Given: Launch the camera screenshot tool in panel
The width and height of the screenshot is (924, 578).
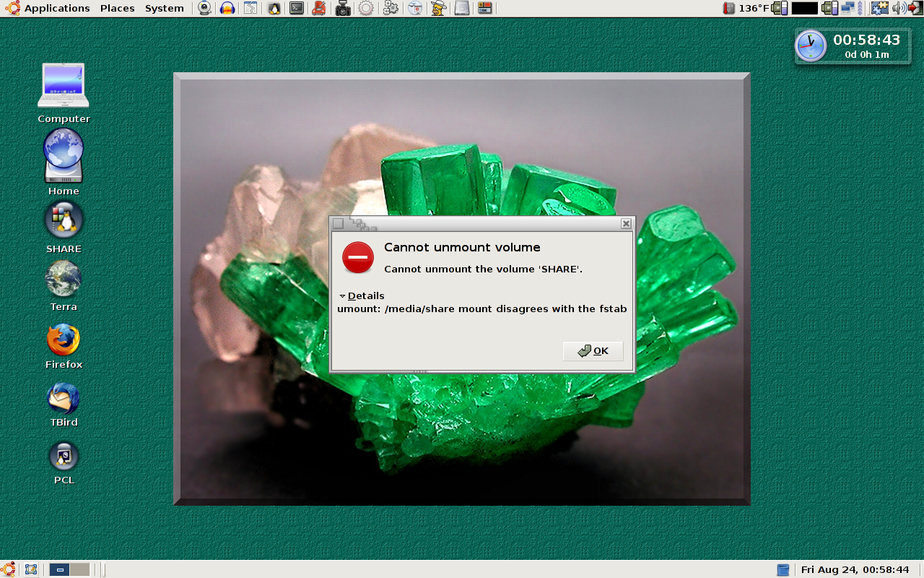Looking at the screenshot, I should [x=343, y=8].
